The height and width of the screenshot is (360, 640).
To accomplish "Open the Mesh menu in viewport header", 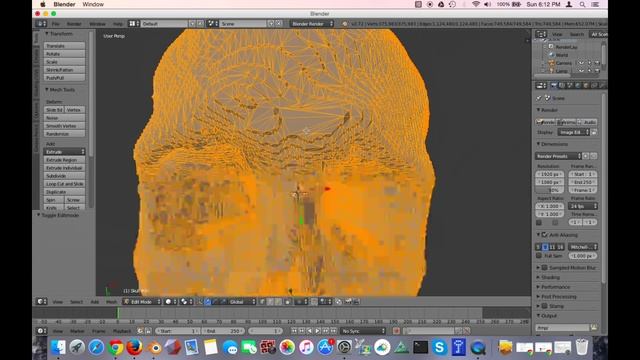I will [x=111, y=302].
